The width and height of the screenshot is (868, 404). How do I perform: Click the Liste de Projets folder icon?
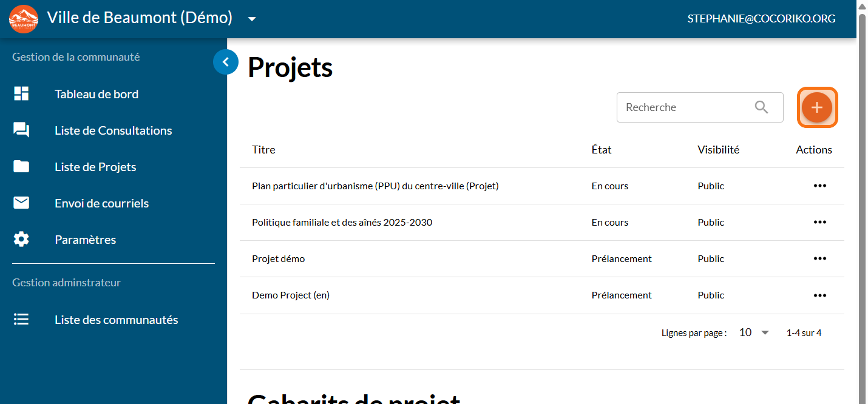21,167
